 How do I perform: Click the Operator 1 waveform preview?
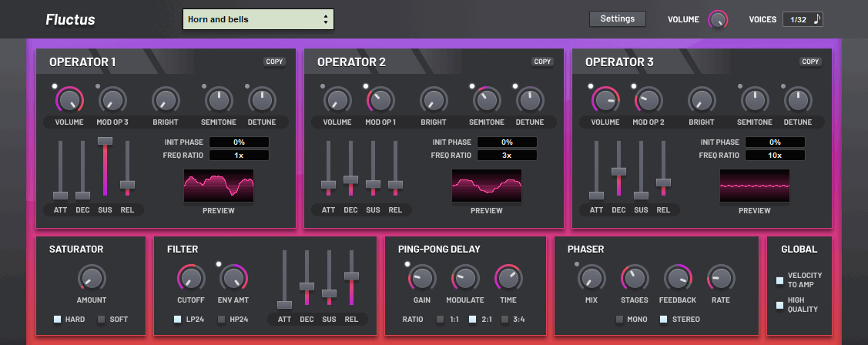point(219,186)
